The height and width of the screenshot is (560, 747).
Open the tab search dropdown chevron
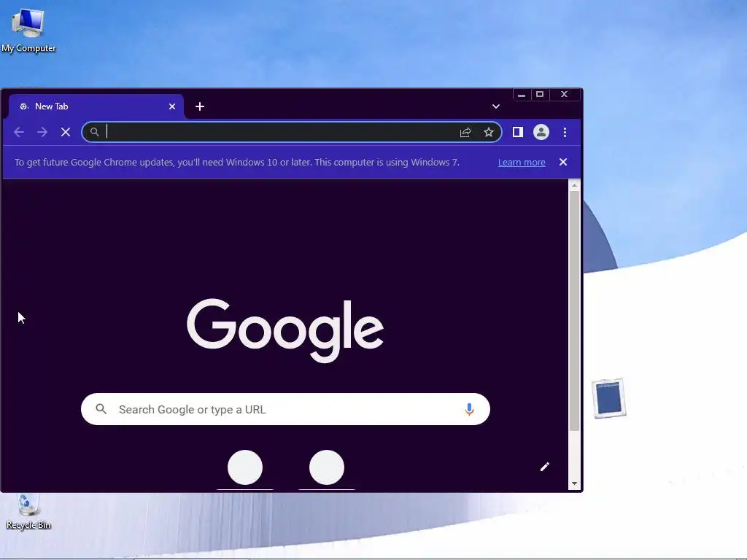click(496, 106)
